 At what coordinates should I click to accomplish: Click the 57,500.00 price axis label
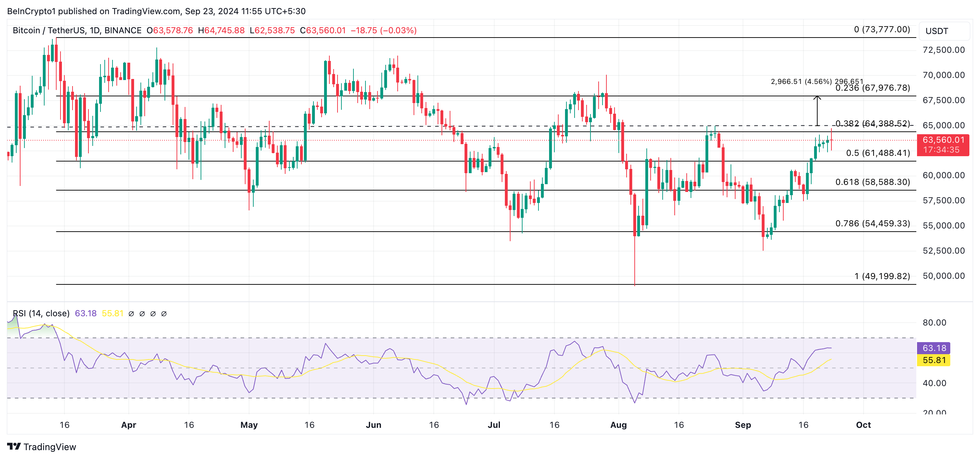944,200
